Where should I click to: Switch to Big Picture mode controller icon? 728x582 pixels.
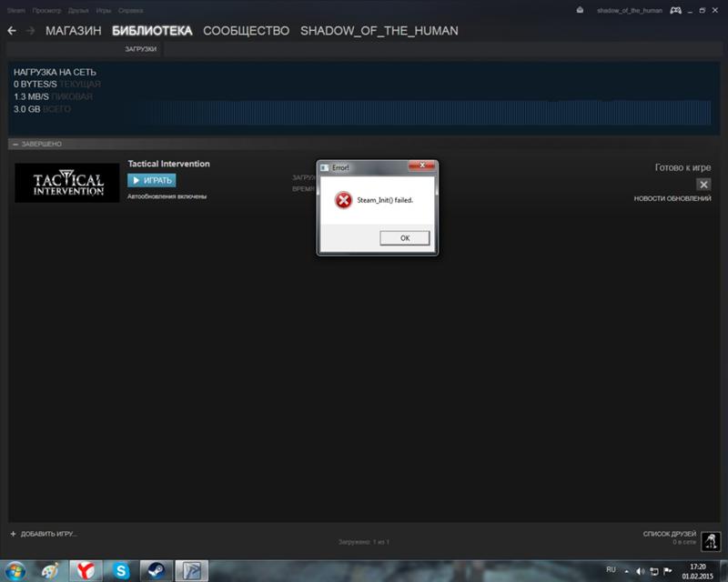pyautogui.click(x=675, y=10)
